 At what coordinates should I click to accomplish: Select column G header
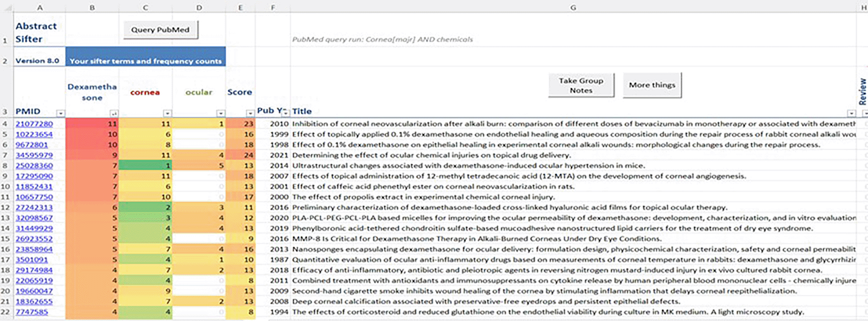pos(573,8)
